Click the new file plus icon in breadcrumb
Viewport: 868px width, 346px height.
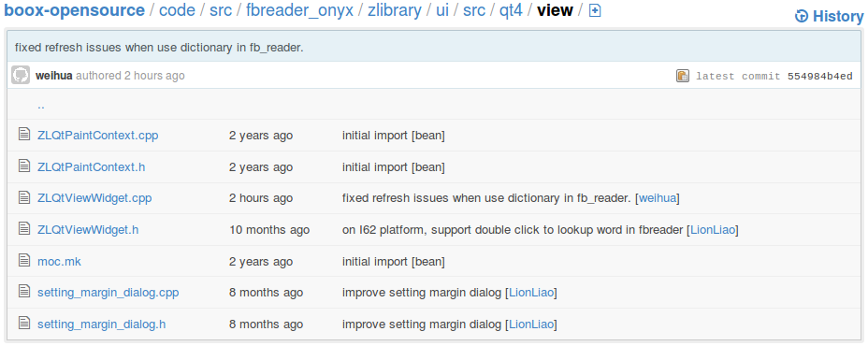tap(595, 10)
